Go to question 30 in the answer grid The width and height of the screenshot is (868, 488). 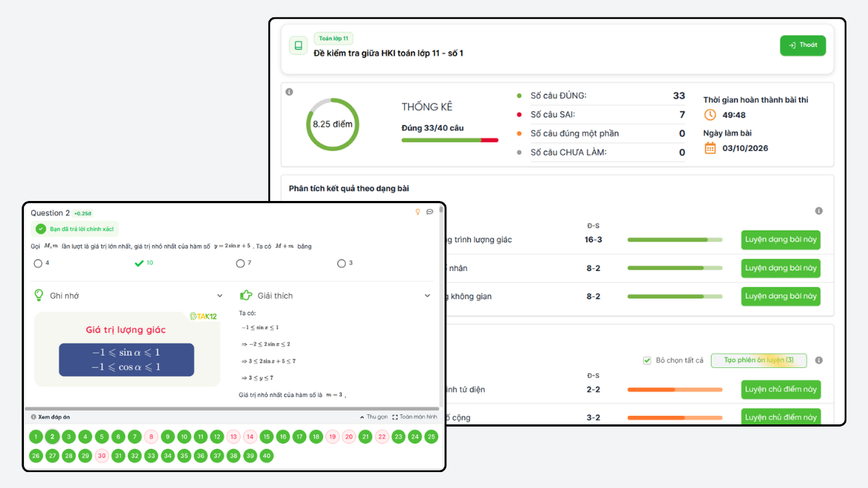point(101,456)
